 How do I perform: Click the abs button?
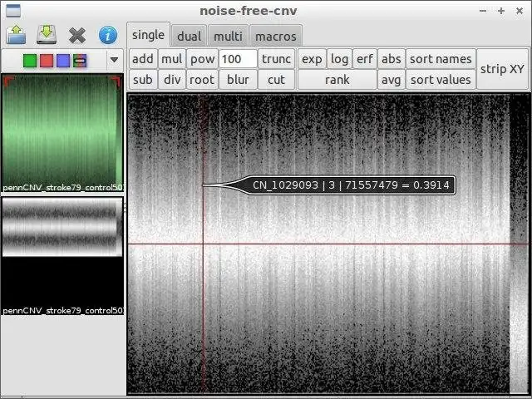coord(392,59)
